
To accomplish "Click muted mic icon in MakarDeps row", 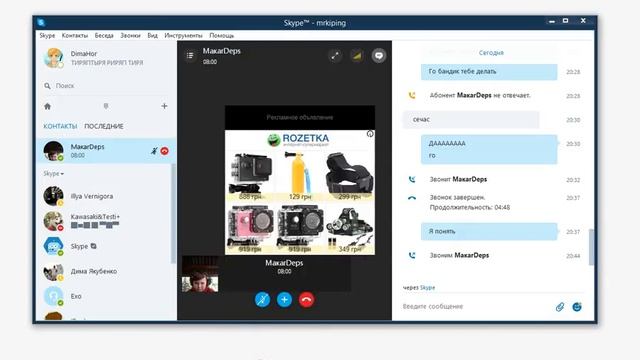I will [154, 151].
